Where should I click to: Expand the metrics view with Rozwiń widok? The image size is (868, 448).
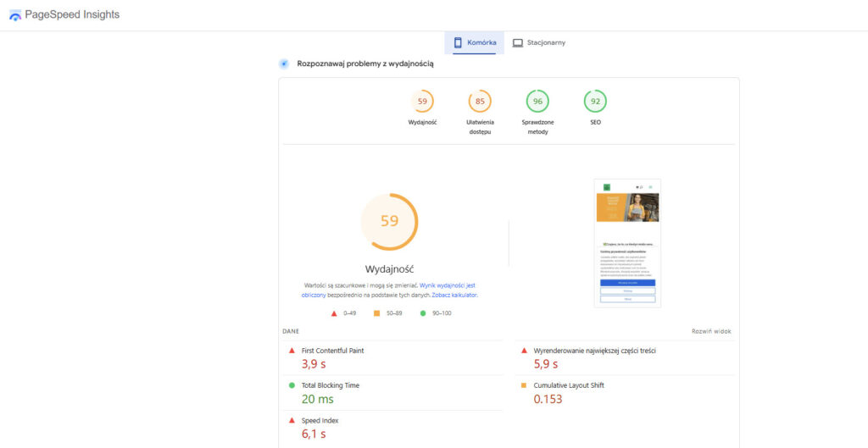(710, 331)
